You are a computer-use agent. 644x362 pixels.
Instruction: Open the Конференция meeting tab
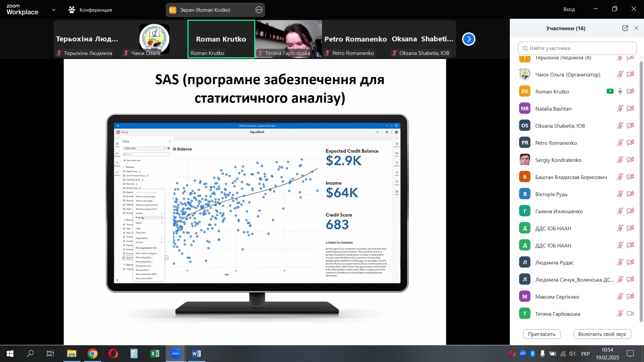(90, 10)
